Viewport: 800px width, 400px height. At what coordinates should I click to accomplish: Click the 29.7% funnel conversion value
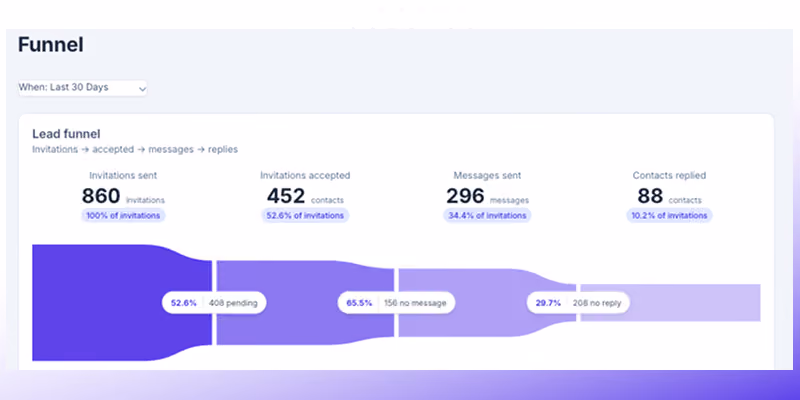coord(548,303)
